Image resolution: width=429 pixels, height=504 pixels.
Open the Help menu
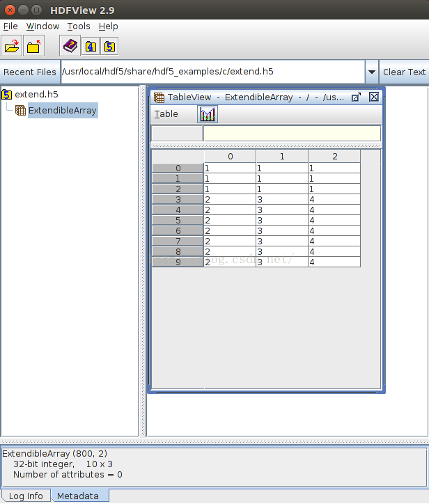click(x=109, y=26)
